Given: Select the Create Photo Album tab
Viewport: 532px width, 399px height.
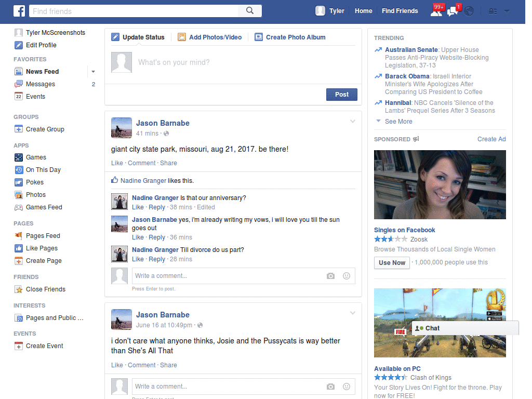Looking at the screenshot, I should point(290,37).
